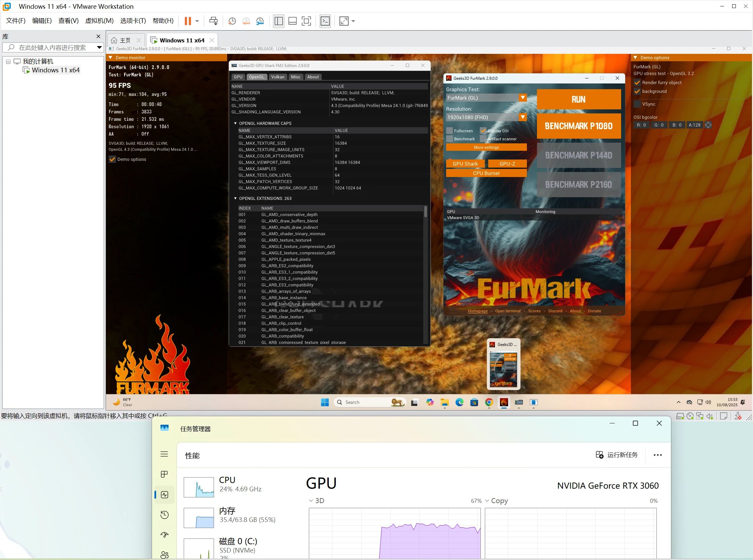Switch to the 主页 tab in VMware
Viewport: 753px width, 560px height.
[x=125, y=40]
